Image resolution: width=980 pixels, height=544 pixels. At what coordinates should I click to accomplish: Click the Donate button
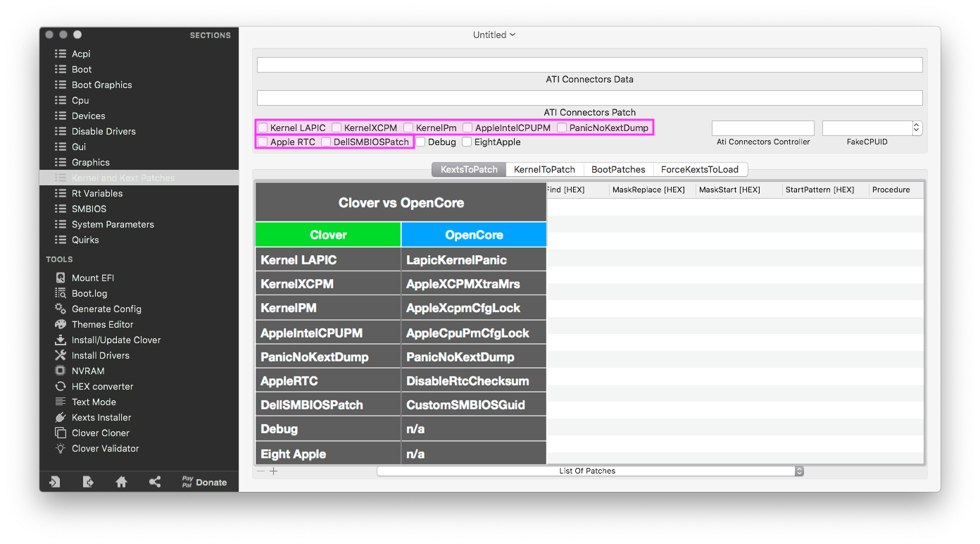pyautogui.click(x=211, y=482)
